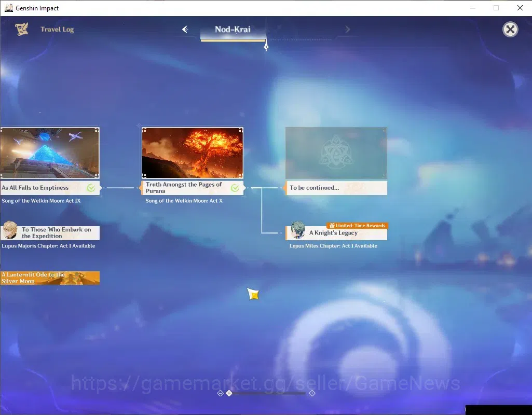Select As All Falls to Emptiness quest
Screen dimensions: 532x415
click(x=50, y=188)
